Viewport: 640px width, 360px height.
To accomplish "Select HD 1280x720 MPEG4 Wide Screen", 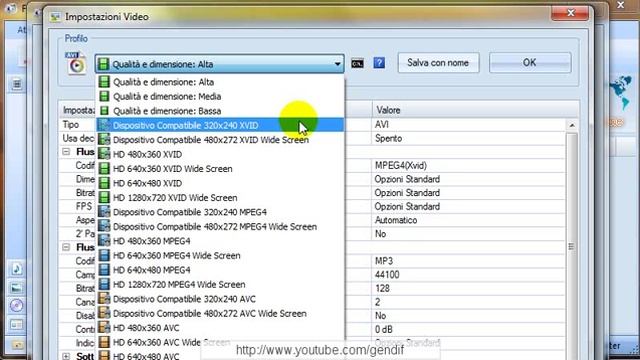I will pos(220,284).
